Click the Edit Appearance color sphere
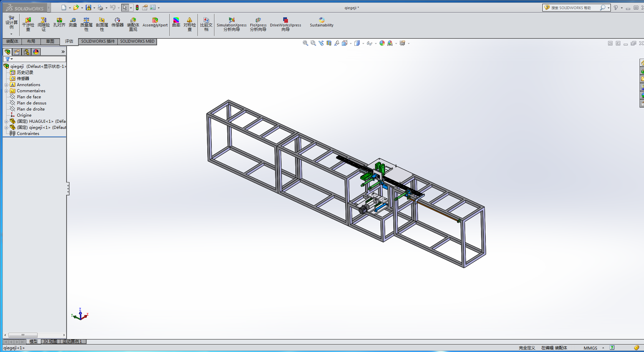This screenshot has height=352, width=644. 382,43
